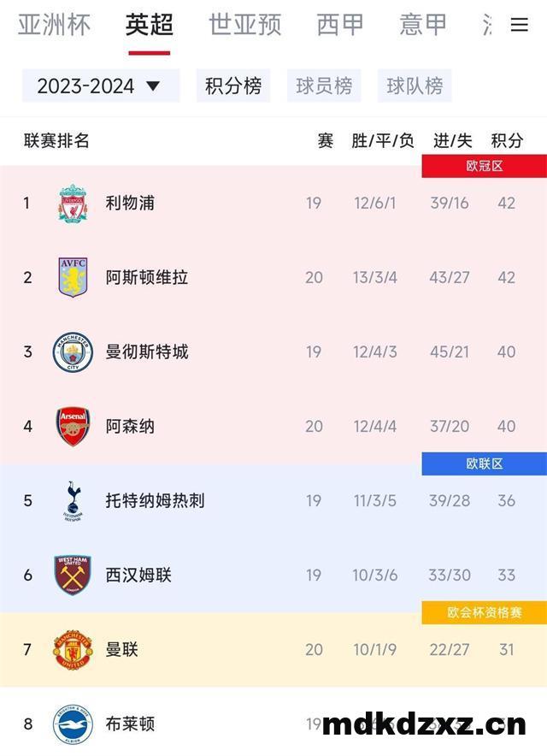Open the 意甲 league tab
Screen dimensions: 547x756
click(x=423, y=25)
